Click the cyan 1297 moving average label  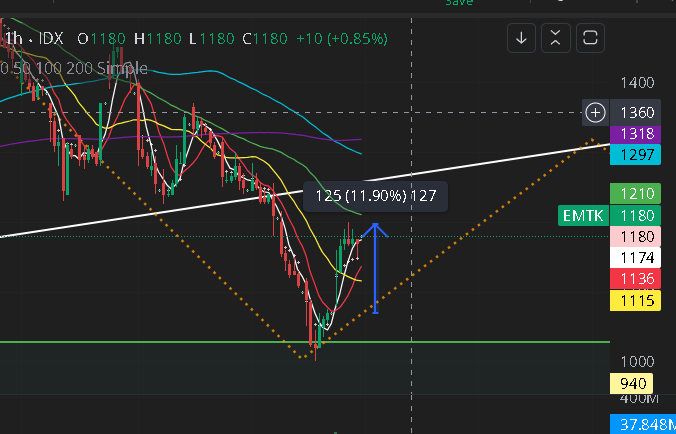pyautogui.click(x=635, y=154)
